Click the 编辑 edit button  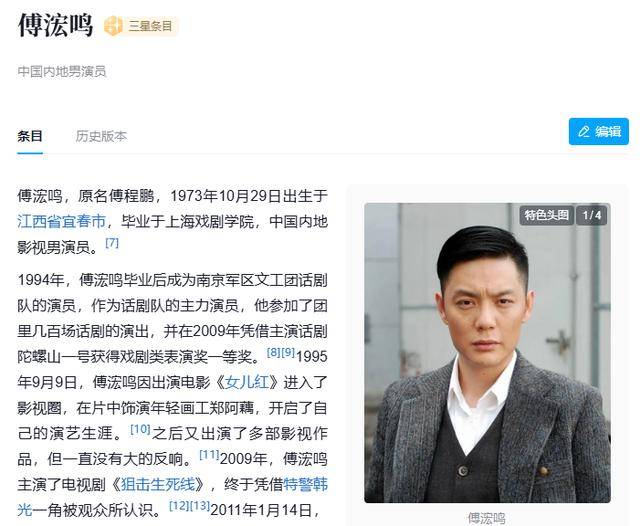point(598,132)
